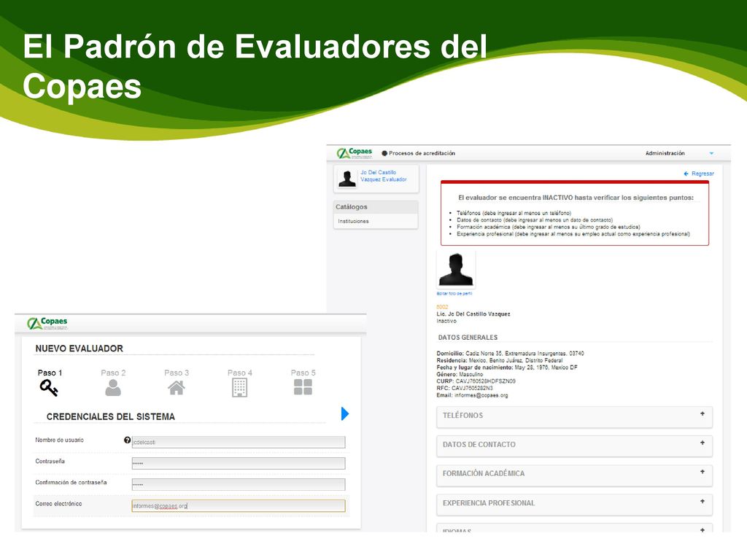Screen dimensions: 747x560
Task: Click the blue next-step arrow
Action: click(x=345, y=413)
